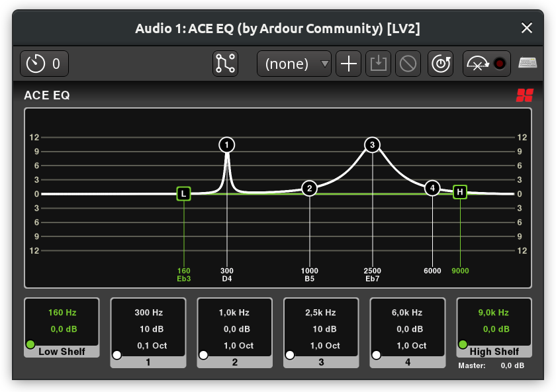The image size is (556, 392).
Task: Click the delete preset circle-slash icon
Action: 408,64
